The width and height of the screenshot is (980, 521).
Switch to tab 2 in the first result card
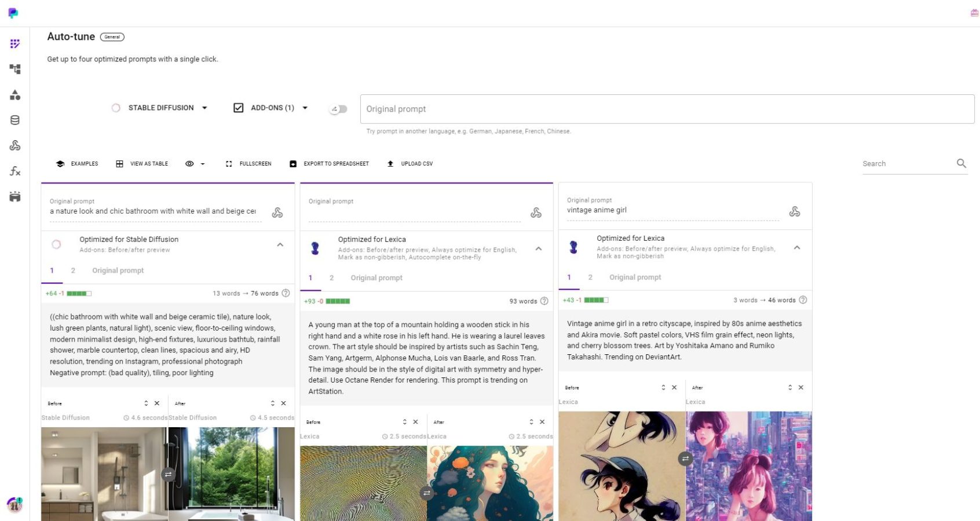[x=73, y=270]
